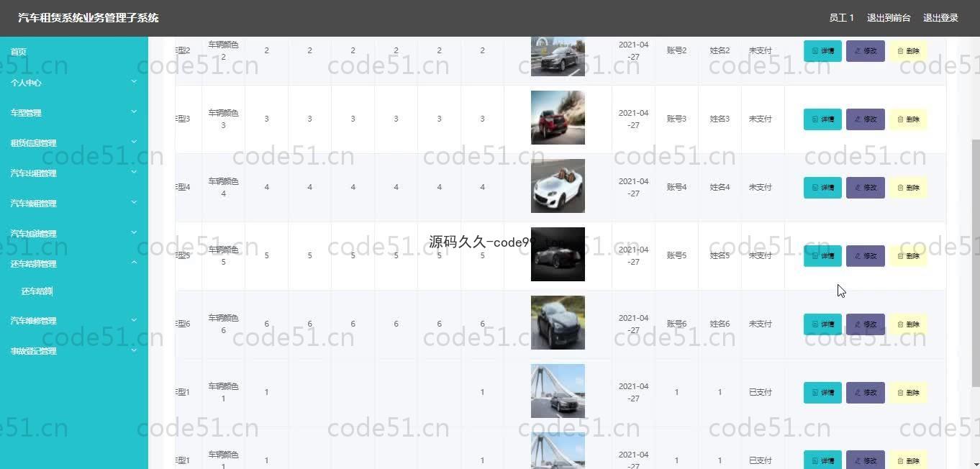Viewport: 980px width, 469px height.
Task: Collapse the 还车结算管理 chevron
Action: [134, 263]
